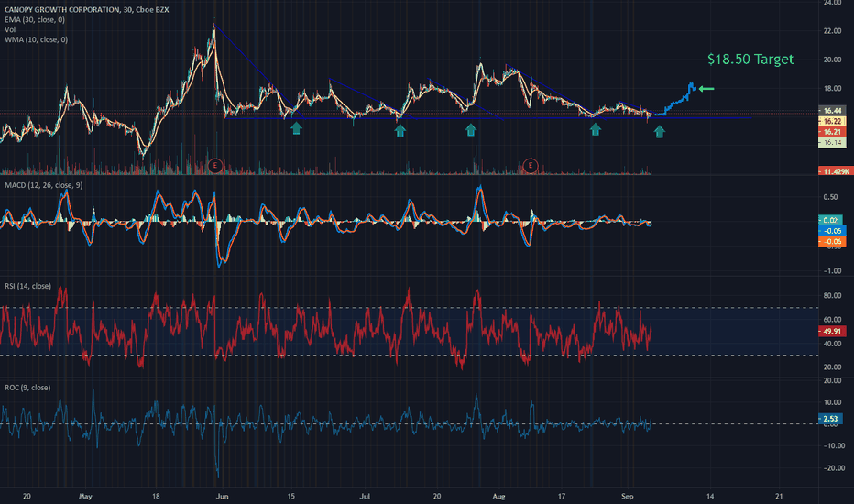Click the 2.53 ROC value label

(830, 419)
